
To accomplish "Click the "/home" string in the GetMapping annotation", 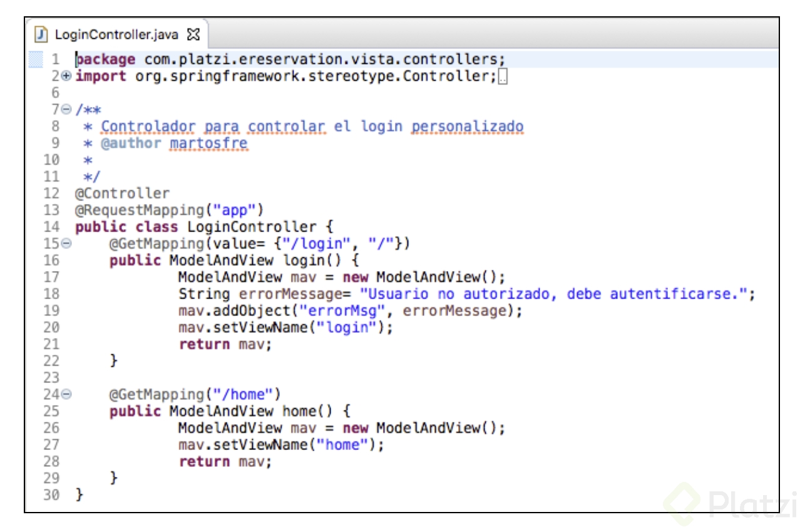I will 243,395.
